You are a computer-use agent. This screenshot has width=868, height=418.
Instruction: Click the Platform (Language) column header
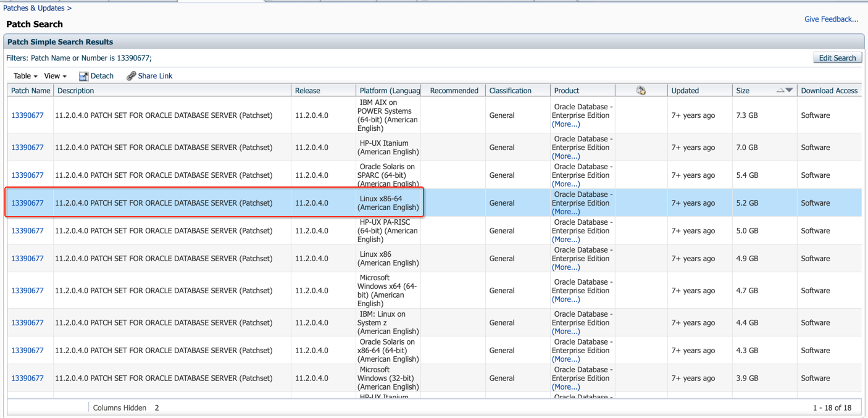point(390,91)
